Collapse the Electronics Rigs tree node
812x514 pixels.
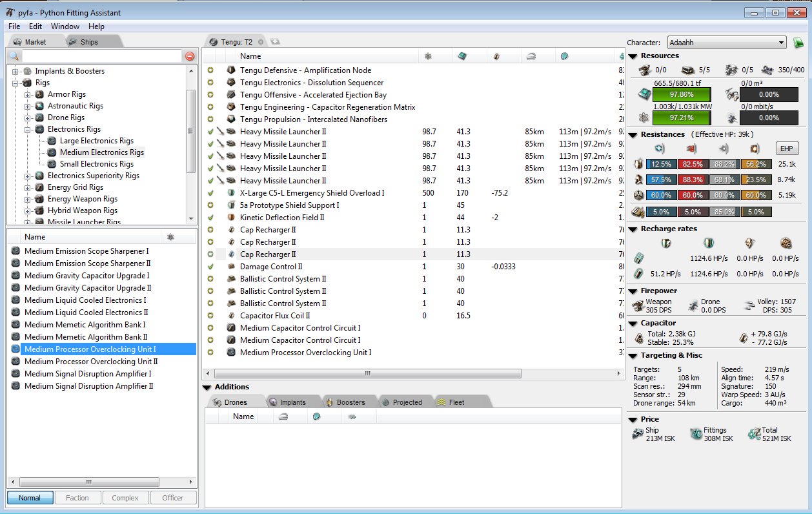pos(28,129)
